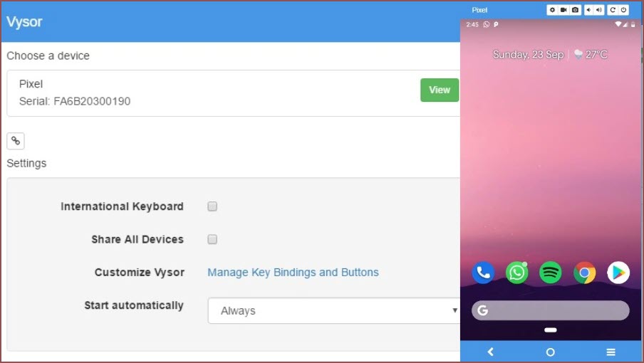Tap the Google search bar on the phone
The height and width of the screenshot is (363, 644).
551,310
